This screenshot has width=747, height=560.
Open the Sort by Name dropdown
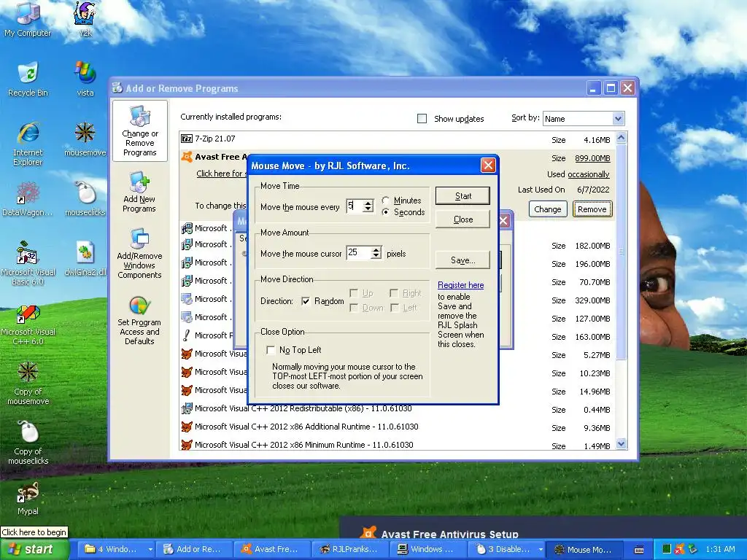coord(618,119)
